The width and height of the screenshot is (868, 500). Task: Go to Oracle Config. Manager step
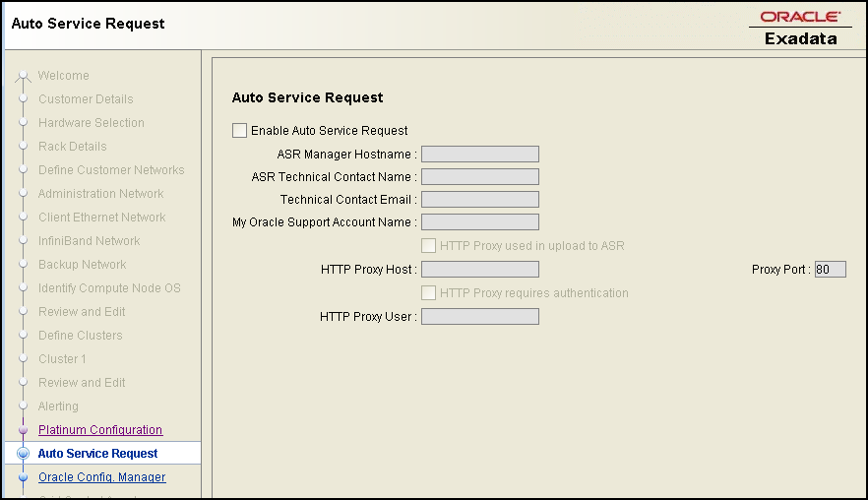click(x=102, y=476)
